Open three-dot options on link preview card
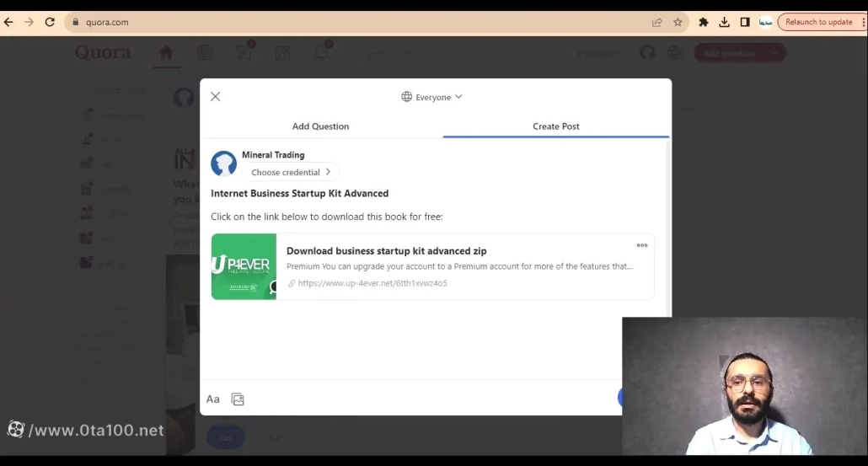Viewport: 868px width, 466px height. point(642,245)
